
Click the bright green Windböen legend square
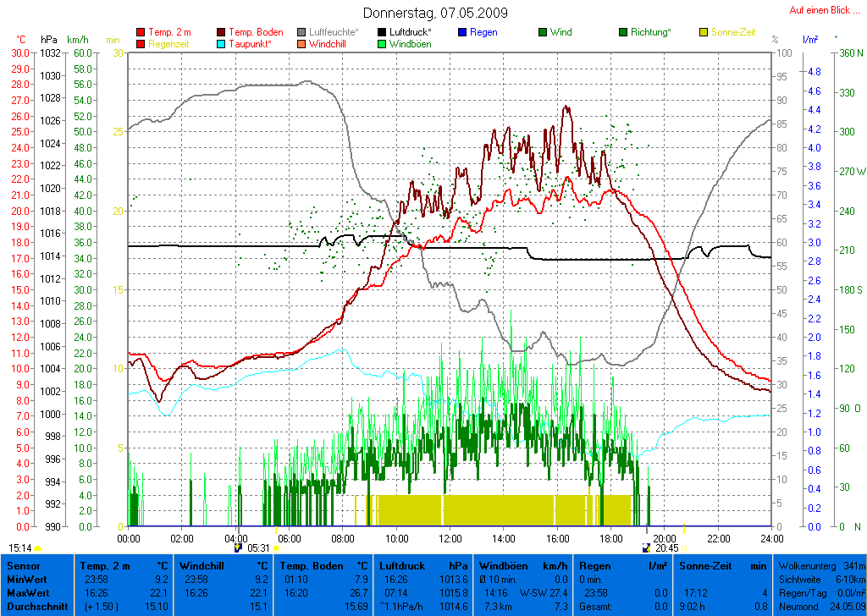coord(384,43)
